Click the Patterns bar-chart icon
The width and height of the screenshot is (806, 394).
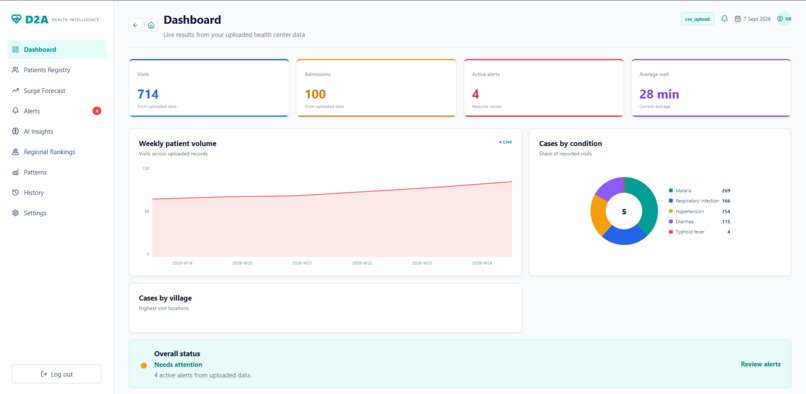tap(15, 172)
